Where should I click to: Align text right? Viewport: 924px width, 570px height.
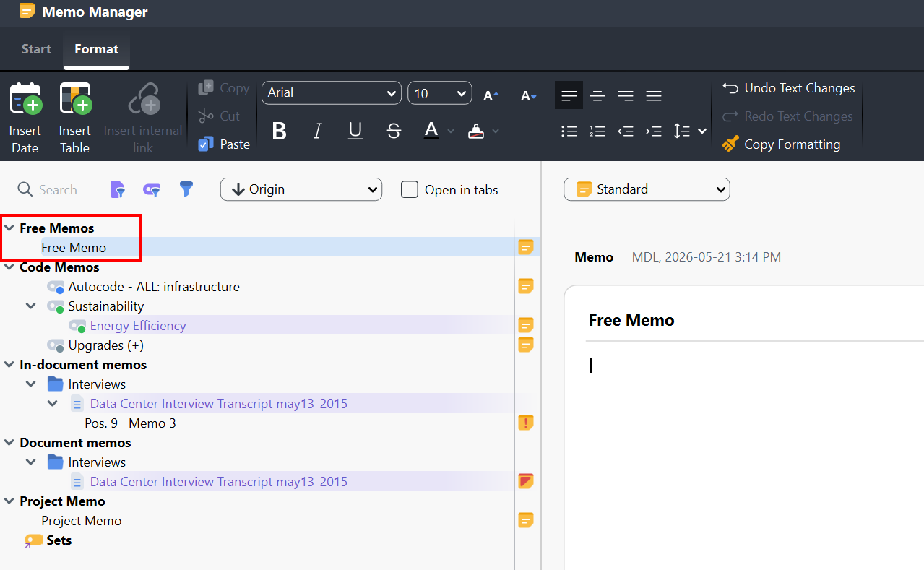pyautogui.click(x=626, y=95)
